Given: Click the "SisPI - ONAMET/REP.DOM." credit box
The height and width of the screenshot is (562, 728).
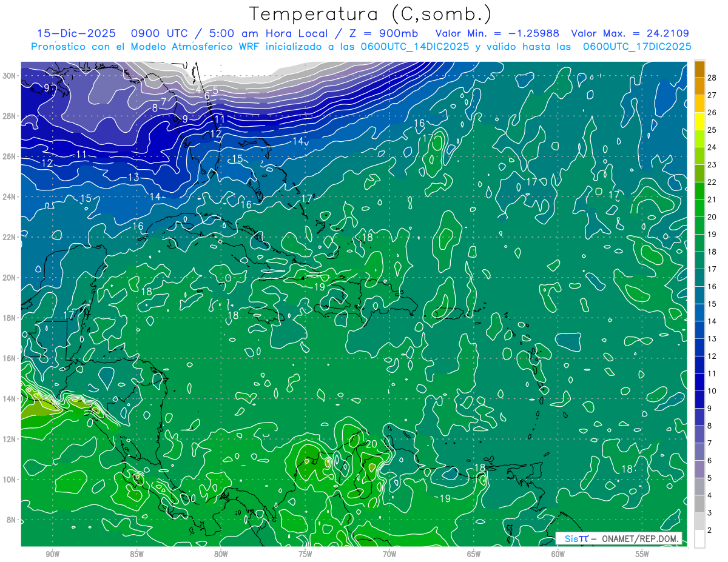Looking at the screenshot, I should point(619,538).
